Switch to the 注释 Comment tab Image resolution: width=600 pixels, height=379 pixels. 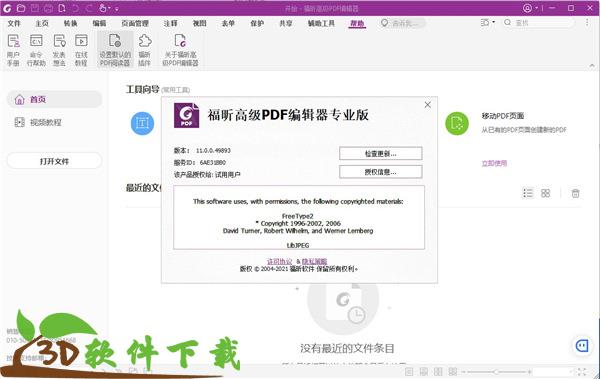click(171, 23)
